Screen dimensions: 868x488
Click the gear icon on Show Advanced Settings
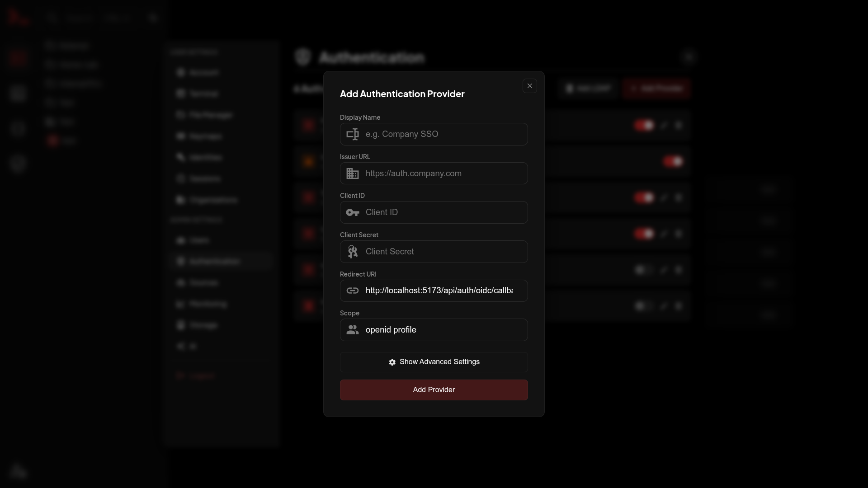click(392, 362)
